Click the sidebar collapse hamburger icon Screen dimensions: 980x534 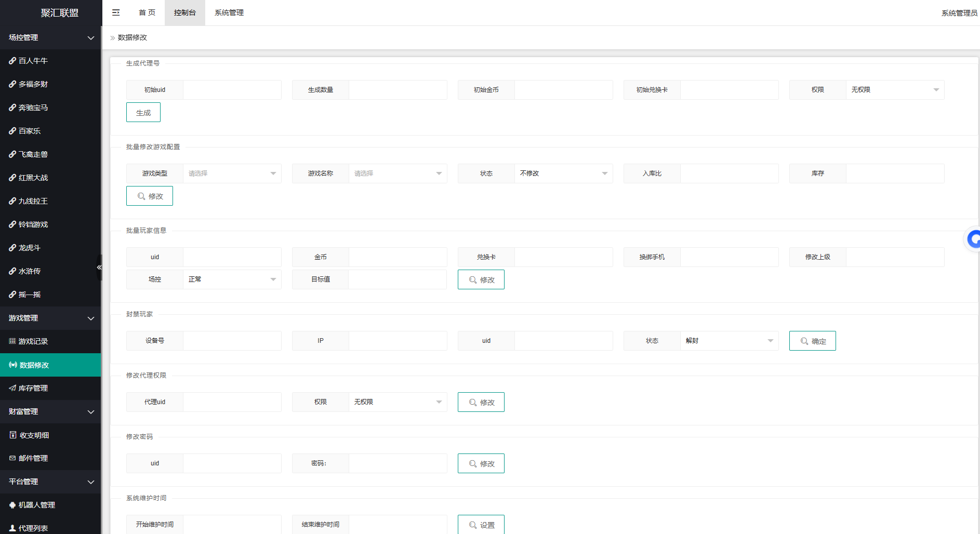[x=116, y=12]
